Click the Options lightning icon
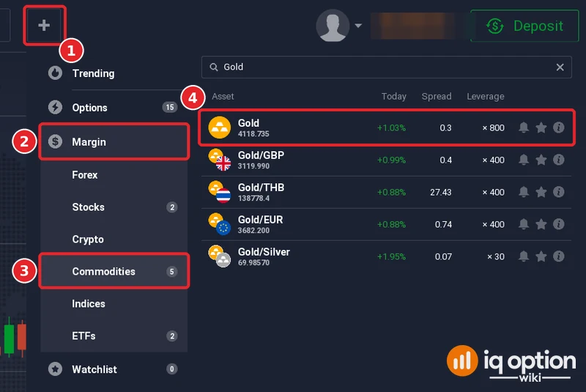Screen dimensions: 586x392 click(56, 107)
